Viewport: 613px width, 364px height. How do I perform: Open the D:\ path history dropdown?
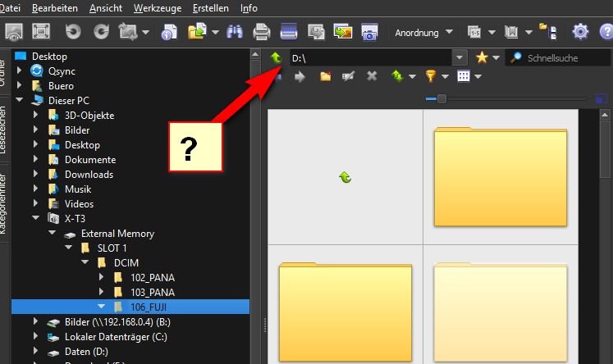coord(460,58)
